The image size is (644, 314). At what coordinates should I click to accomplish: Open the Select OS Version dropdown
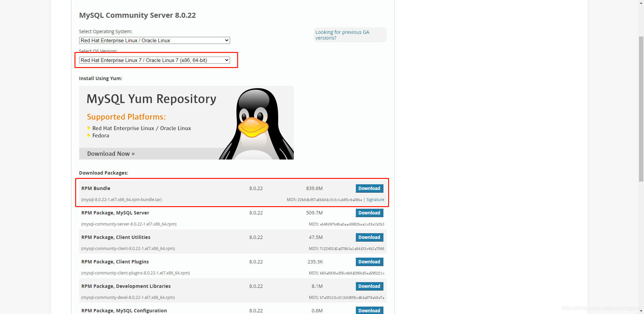click(154, 60)
